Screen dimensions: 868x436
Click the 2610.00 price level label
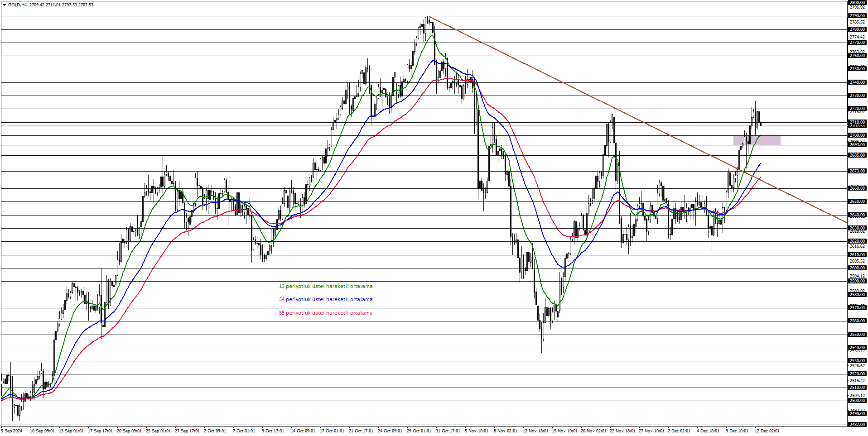point(857,255)
